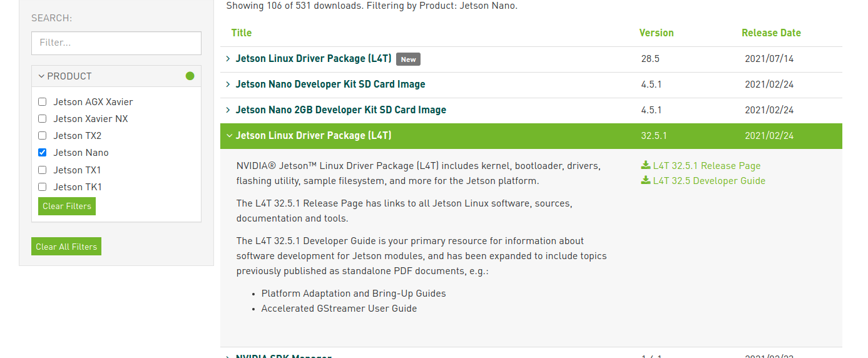Uncheck the Jetson Nano filter
Screen dimensions: 868x358
pos(43,153)
